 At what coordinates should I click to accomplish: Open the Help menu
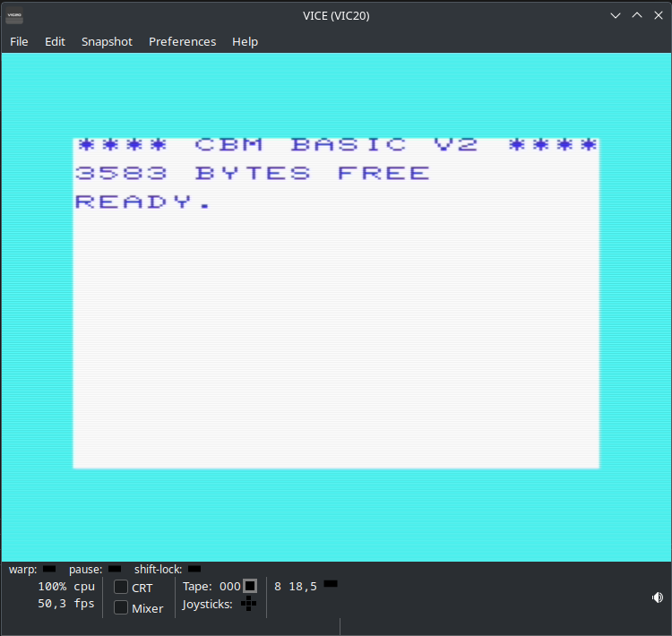click(x=245, y=41)
